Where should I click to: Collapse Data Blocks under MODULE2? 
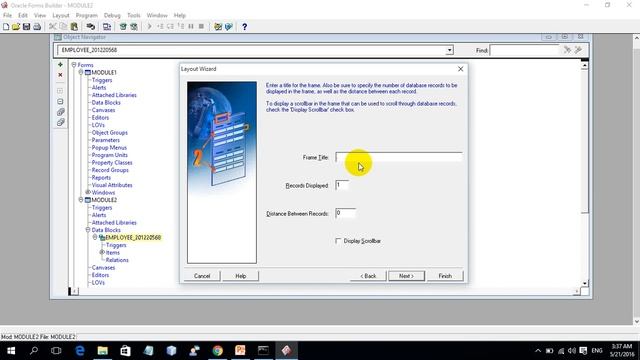88,230
